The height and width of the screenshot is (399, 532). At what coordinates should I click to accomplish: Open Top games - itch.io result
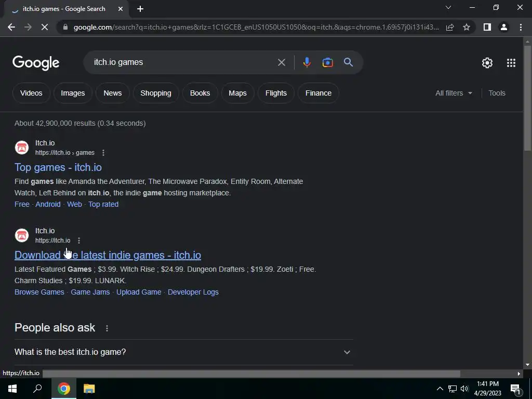pyautogui.click(x=58, y=167)
